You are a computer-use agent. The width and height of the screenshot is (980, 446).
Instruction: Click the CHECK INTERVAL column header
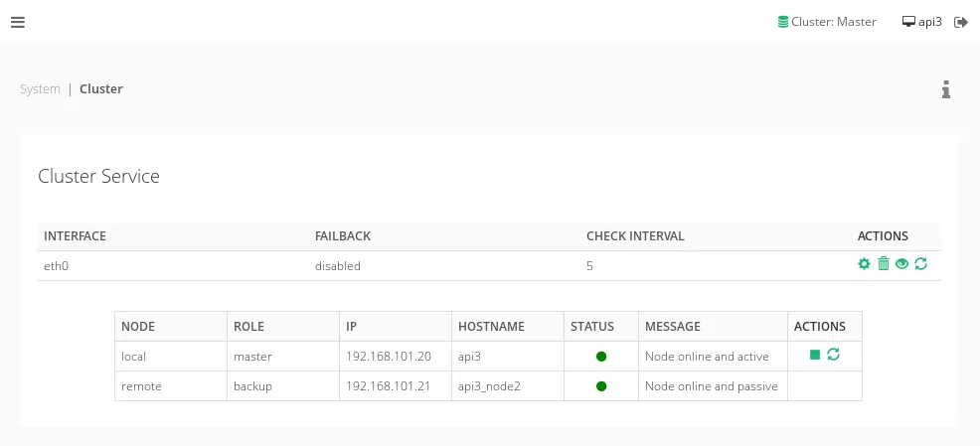[x=635, y=236]
